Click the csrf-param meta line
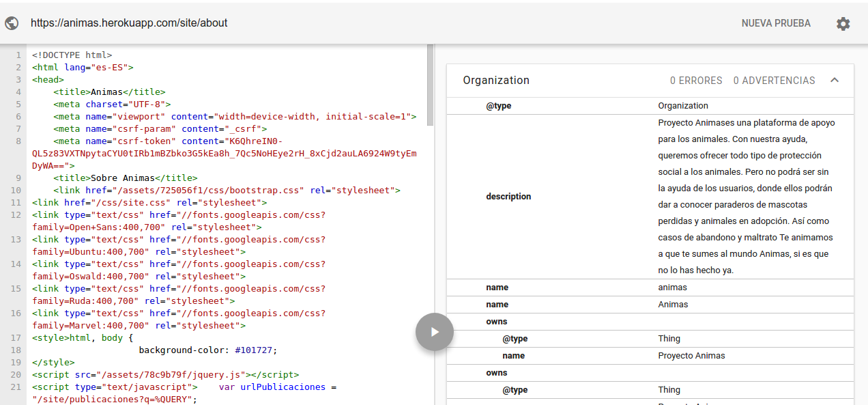Viewport: 868px width, 405px height. coord(160,129)
